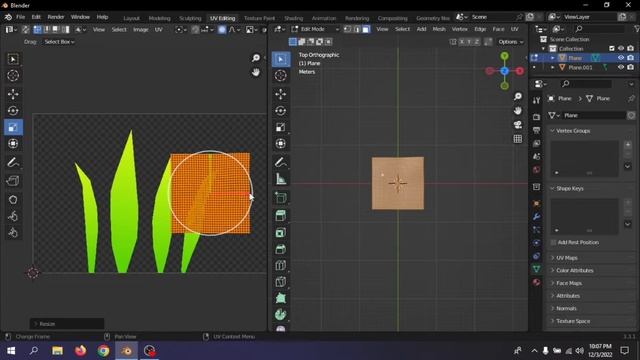Image resolution: width=640 pixels, height=360 pixels.
Task: Select the 3D viewport Measure tool
Action: point(281,179)
